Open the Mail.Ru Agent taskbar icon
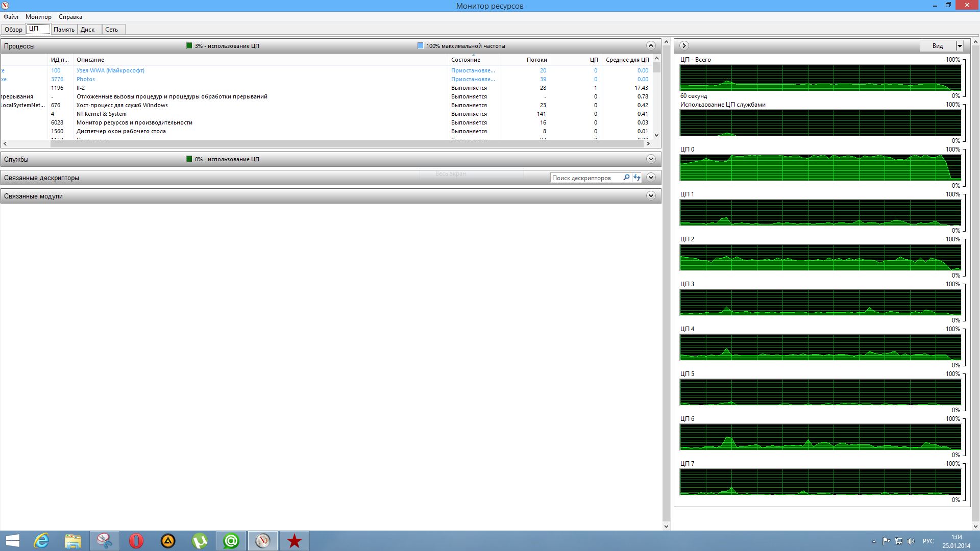 pyautogui.click(x=231, y=541)
